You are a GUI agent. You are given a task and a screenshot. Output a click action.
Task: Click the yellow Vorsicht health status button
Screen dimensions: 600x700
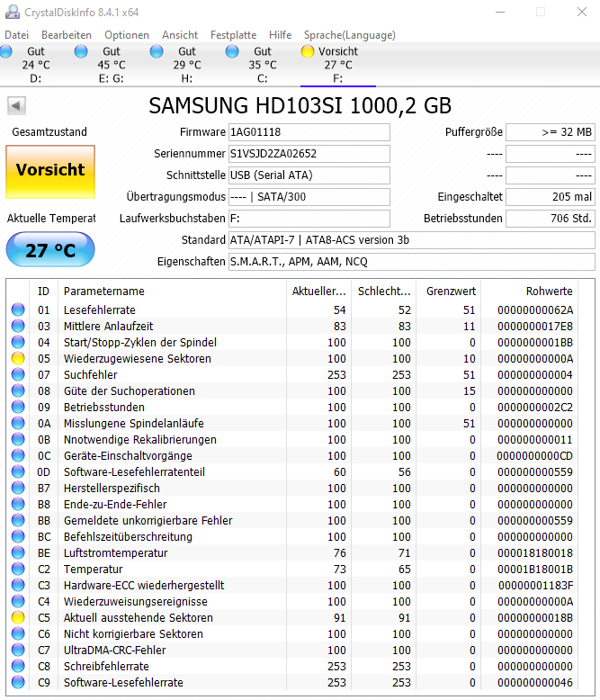click(x=50, y=172)
